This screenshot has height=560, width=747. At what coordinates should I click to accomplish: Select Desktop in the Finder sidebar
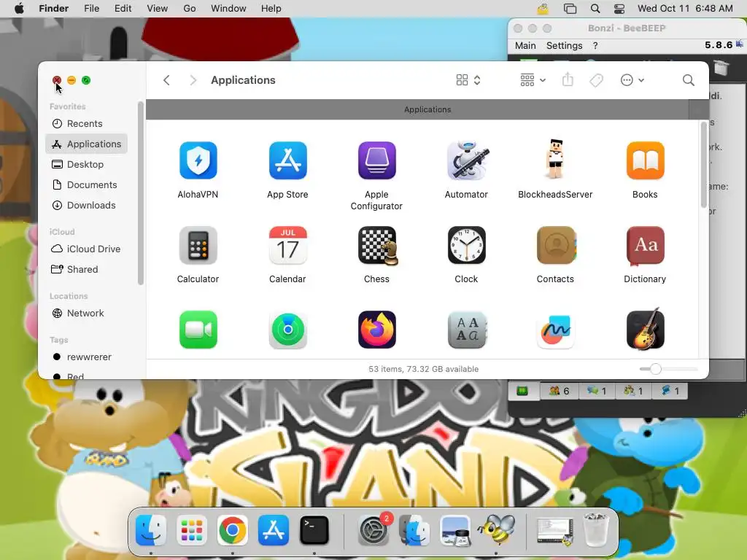(x=86, y=164)
